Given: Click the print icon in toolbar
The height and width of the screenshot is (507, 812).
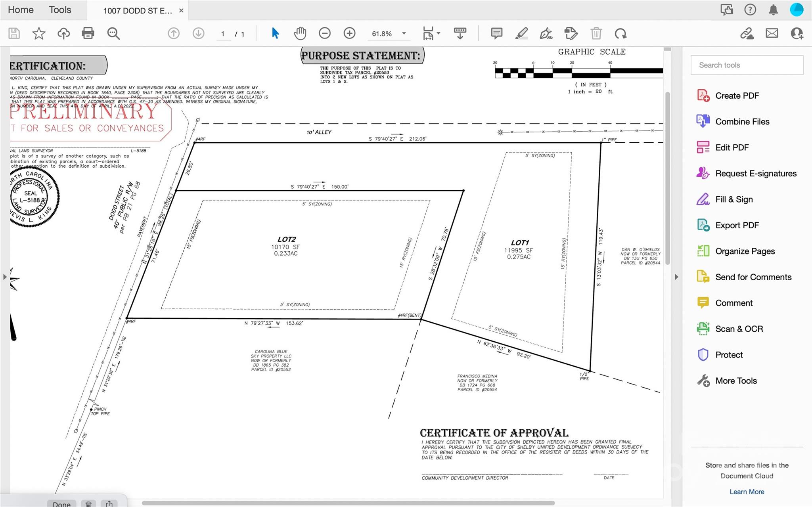Looking at the screenshot, I should [88, 33].
